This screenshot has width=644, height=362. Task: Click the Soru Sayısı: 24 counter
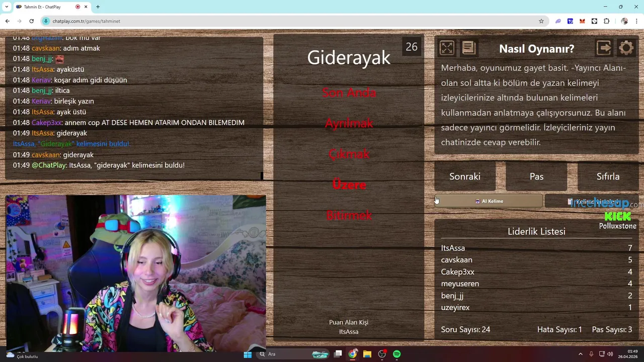click(465, 330)
